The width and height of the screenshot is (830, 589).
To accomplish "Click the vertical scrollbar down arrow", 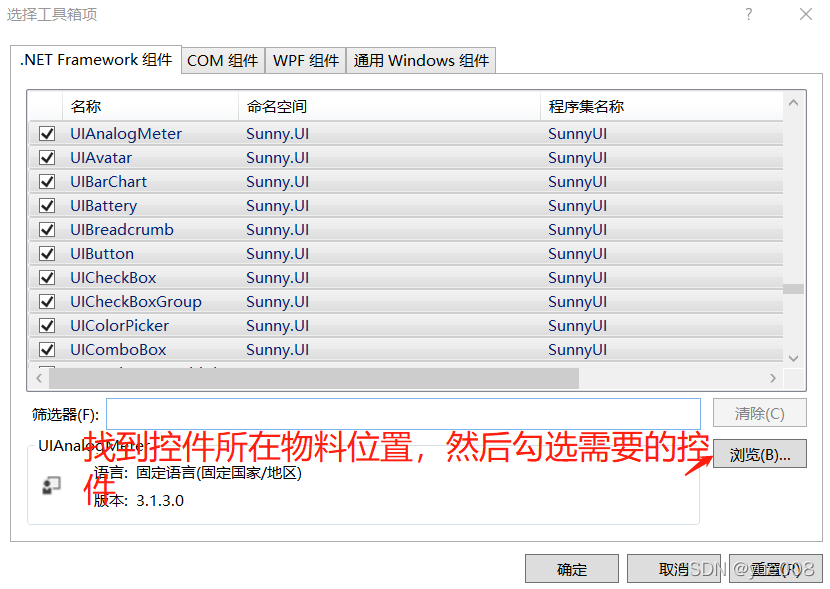I will point(793,358).
